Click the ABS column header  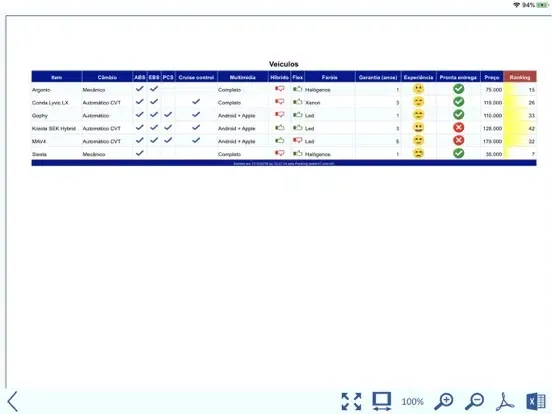[x=140, y=77]
